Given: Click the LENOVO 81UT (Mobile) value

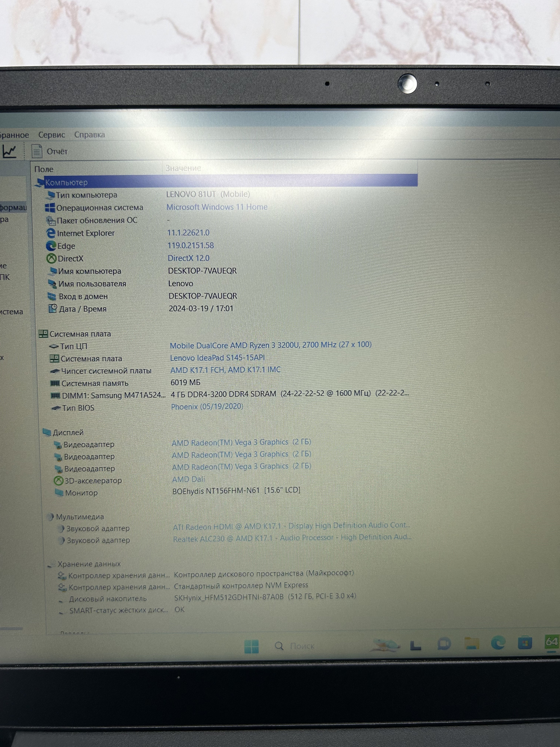Looking at the screenshot, I should tap(208, 194).
